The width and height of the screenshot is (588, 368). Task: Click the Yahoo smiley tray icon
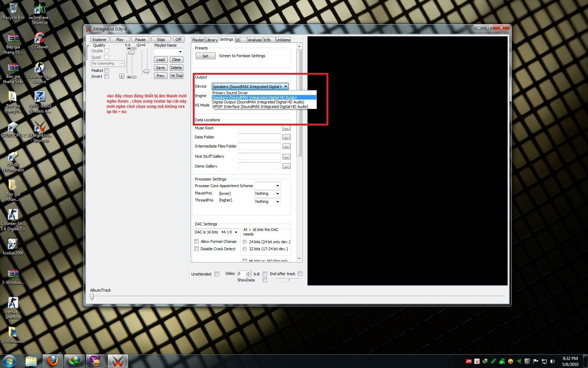click(511, 361)
